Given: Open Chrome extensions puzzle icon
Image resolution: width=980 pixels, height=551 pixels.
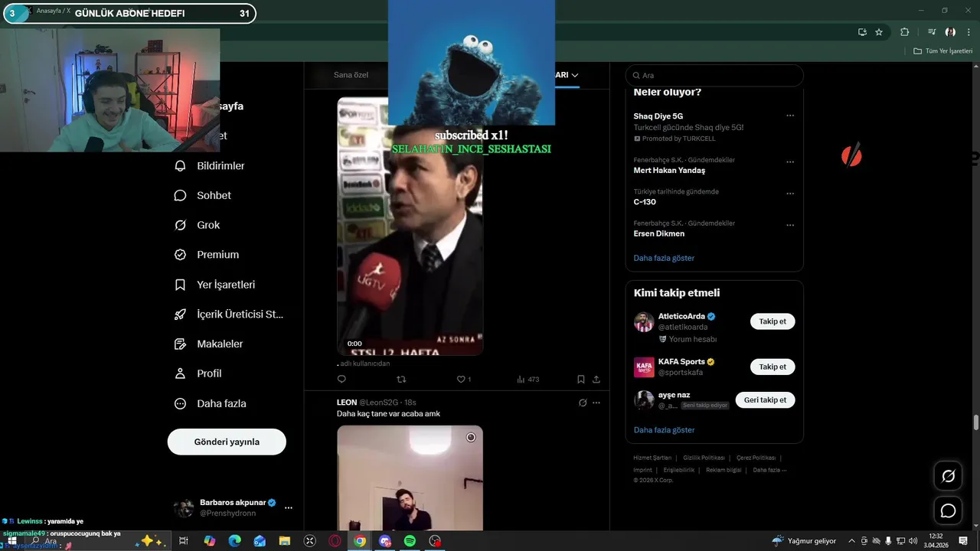Looking at the screenshot, I should [x=905, y=32].
